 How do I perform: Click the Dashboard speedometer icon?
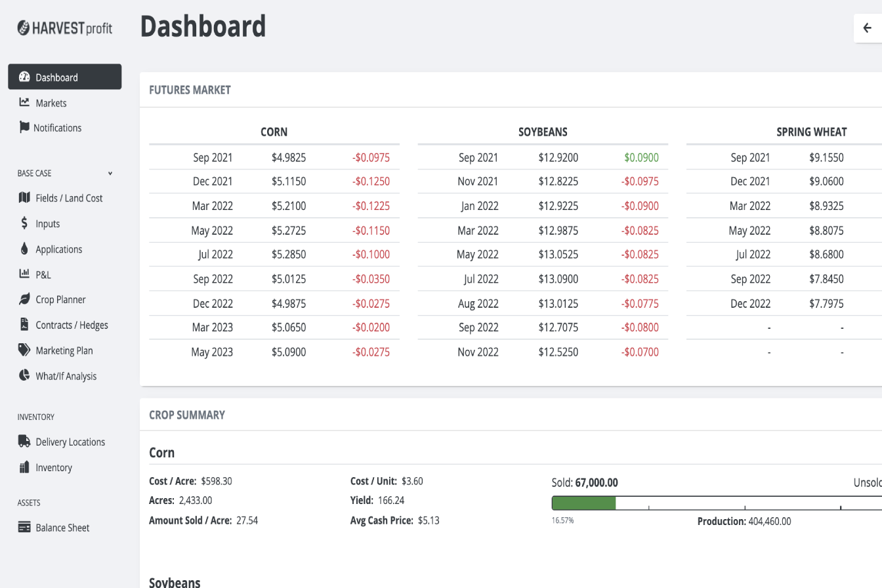tap(24, 77)
